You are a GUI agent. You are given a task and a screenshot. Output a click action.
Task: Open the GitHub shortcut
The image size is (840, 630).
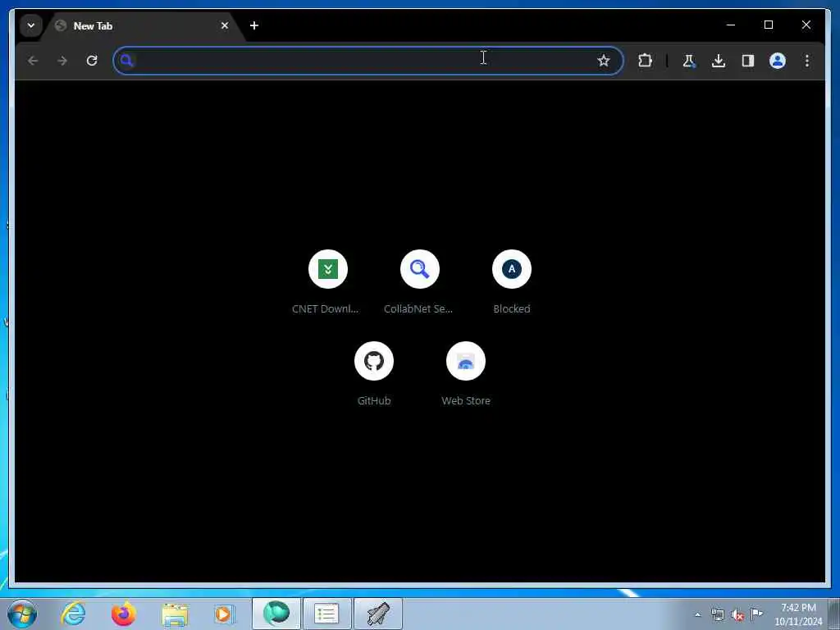click(374, 374)
